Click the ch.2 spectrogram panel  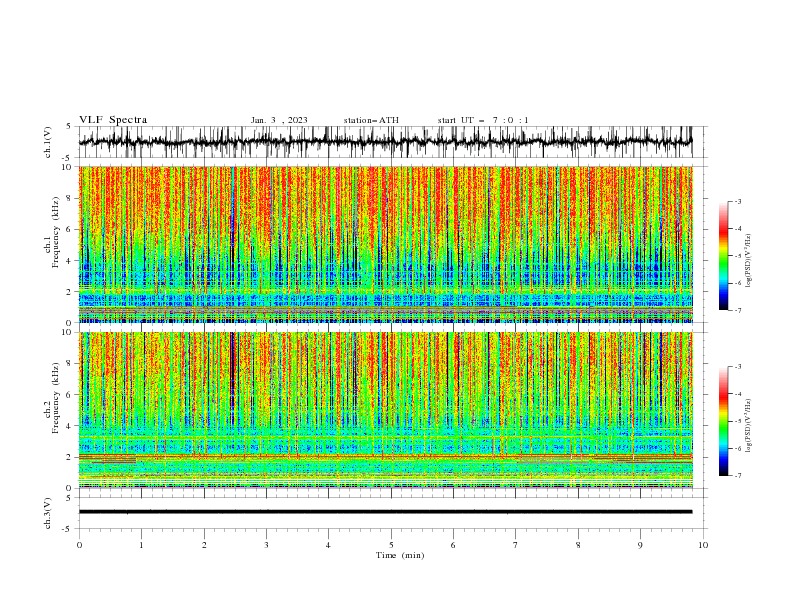point(386,410)
